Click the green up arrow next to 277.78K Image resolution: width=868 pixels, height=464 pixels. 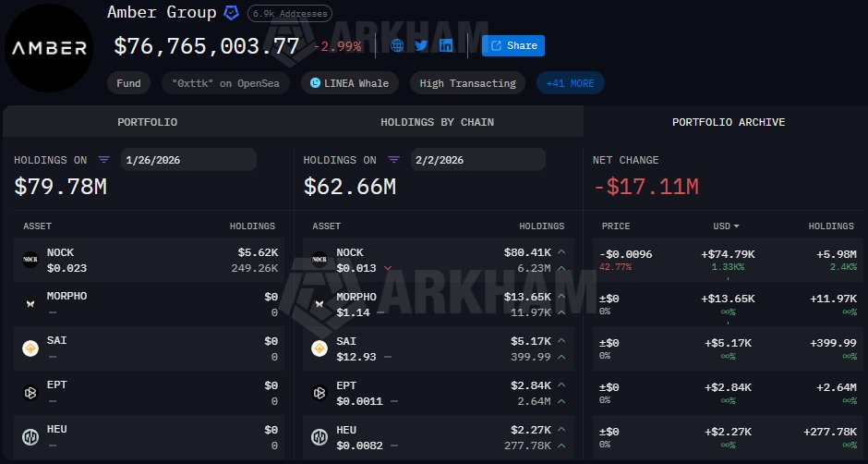[x=561, y=446]
